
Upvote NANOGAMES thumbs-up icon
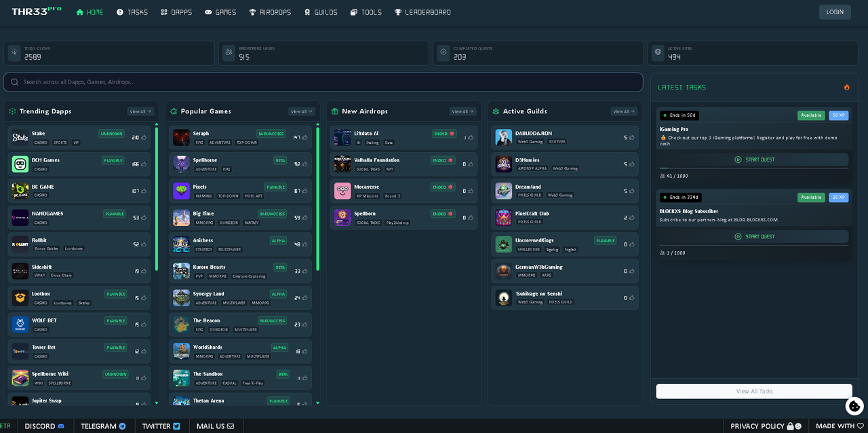tap(144, 218)
